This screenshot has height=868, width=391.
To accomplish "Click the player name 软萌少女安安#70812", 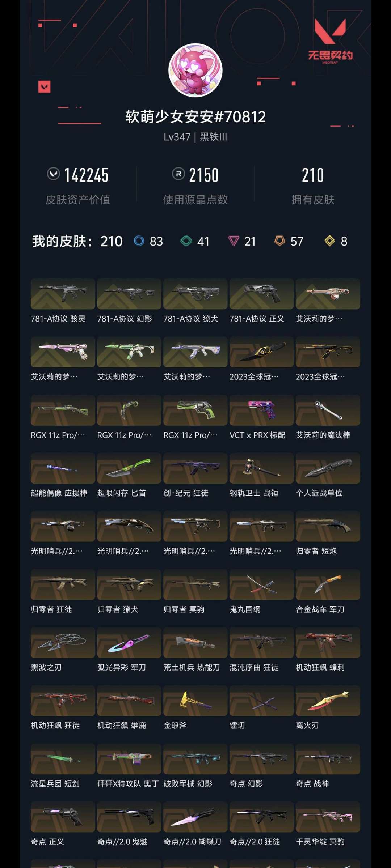I will coord(195,116).
